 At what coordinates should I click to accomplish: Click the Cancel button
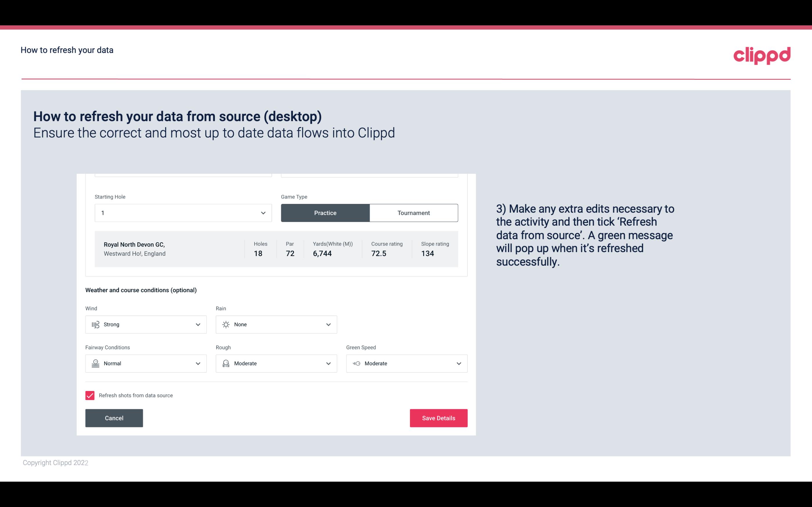click(114, 418)
